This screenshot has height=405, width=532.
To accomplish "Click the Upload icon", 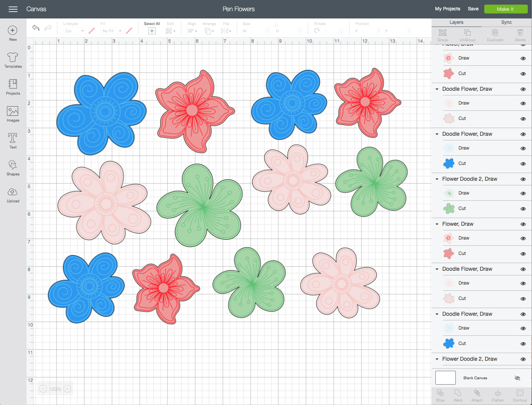I will click(x=13, y=195).
